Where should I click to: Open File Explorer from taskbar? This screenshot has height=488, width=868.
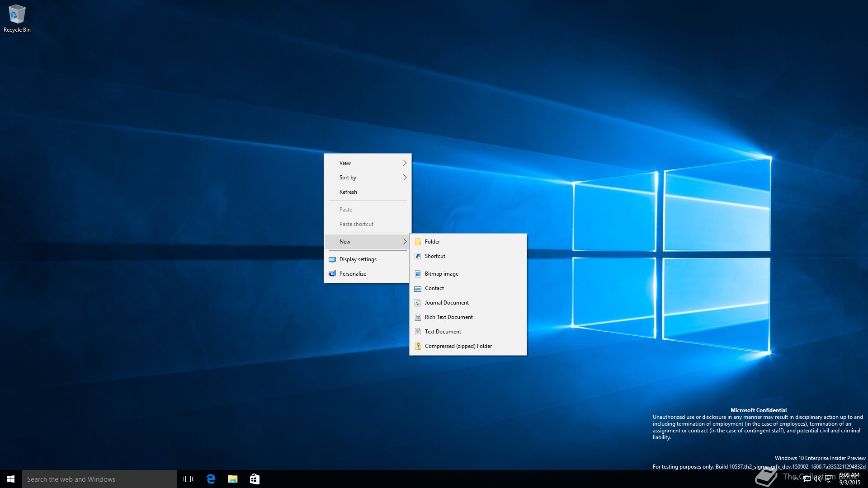click(233, 479)
